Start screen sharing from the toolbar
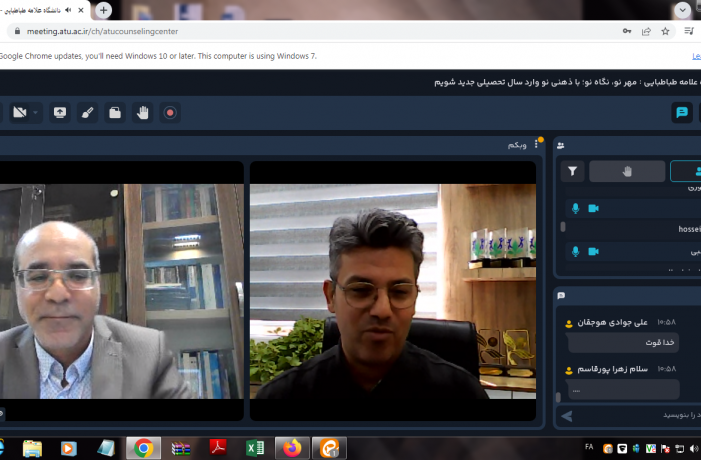This screenshot has height=460, width=701. tap(59, 112)
